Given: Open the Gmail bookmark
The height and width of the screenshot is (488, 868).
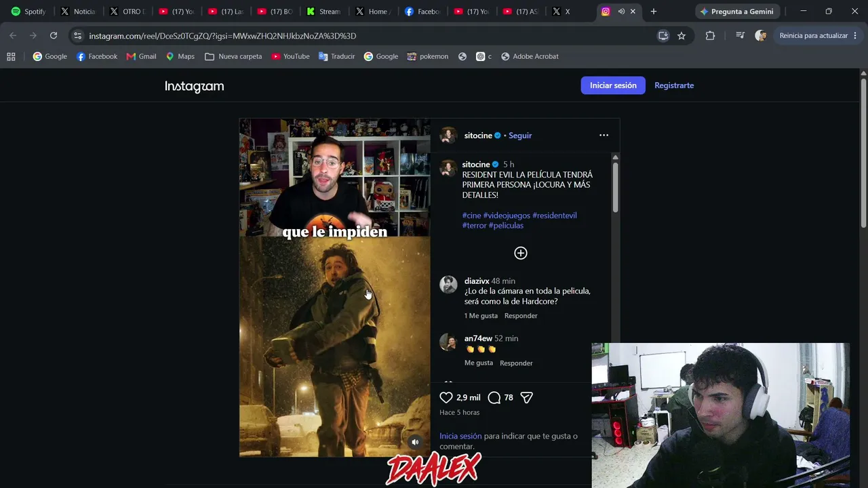Looking at the screenshot, I should (141, 56).
